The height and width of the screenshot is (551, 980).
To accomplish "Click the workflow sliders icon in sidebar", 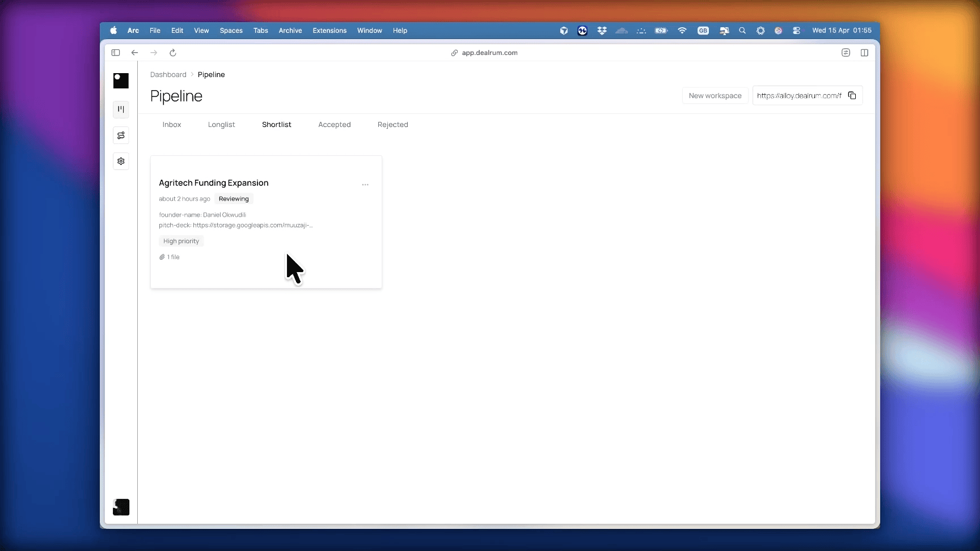I will coord(121,135).
